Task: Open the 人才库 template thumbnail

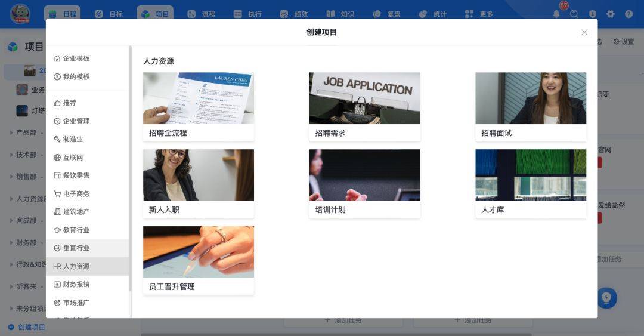Action: pyautogui.click(x=531, y=175)
